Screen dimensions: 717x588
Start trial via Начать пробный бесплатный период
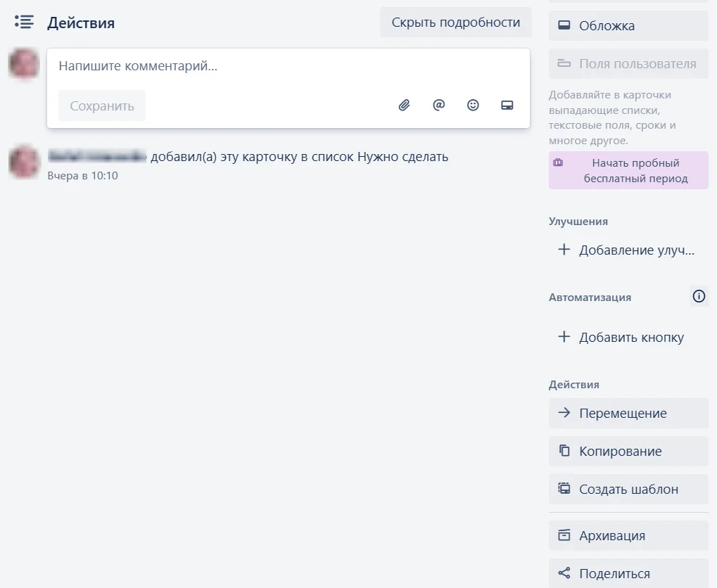pos(628,171)
